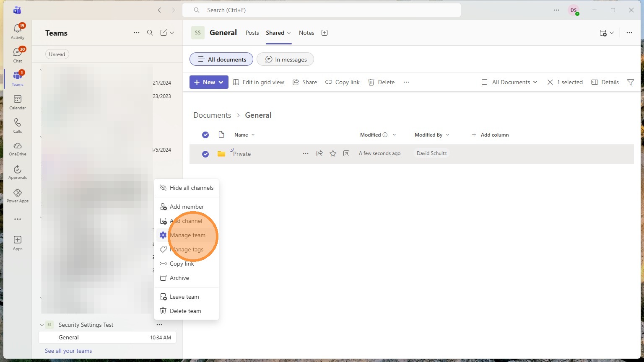Open the Apps store icon
644x362 pixels.
point(18,243)
